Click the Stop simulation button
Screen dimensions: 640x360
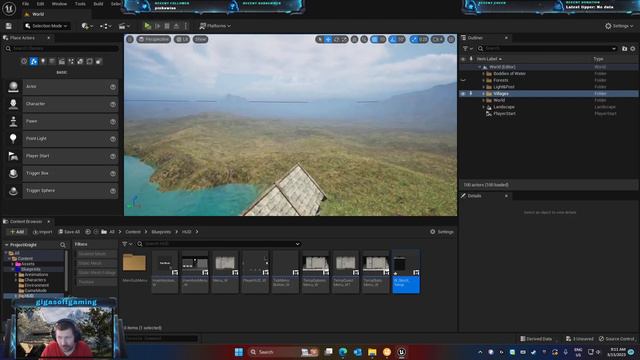coord(167,26)
